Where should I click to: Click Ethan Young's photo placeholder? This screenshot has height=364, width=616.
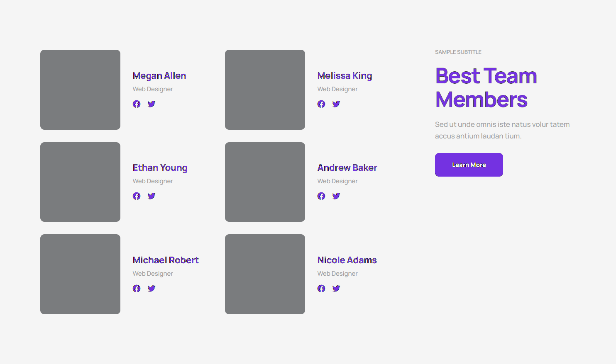pyautogui.click(x=80, y=182)
